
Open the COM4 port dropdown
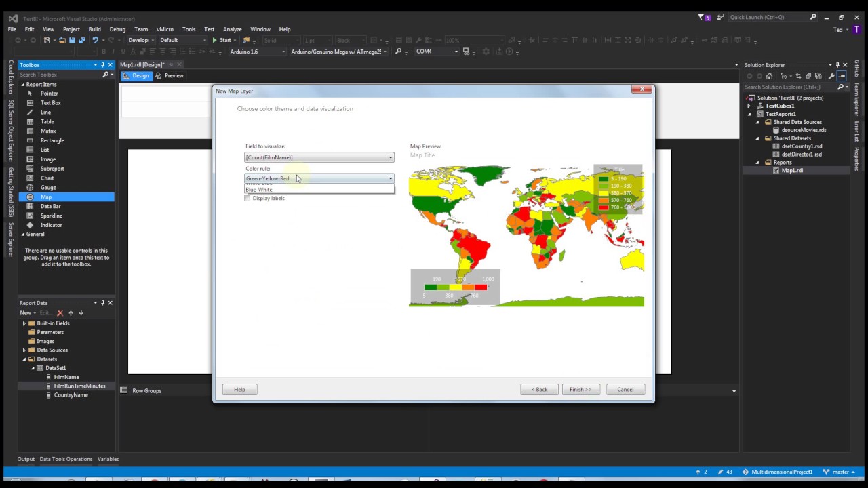click(x=437, y=52)
